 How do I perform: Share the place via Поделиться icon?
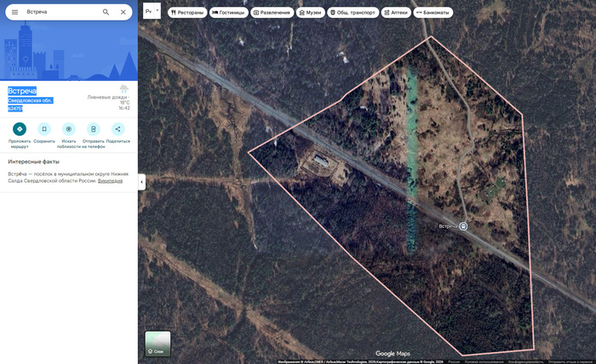(x=117, y=129)
